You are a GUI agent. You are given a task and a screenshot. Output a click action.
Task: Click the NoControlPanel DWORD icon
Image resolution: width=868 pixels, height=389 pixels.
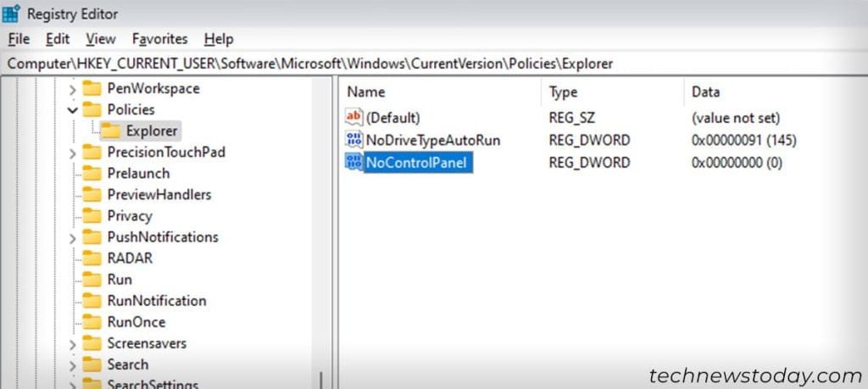(353, 163)
